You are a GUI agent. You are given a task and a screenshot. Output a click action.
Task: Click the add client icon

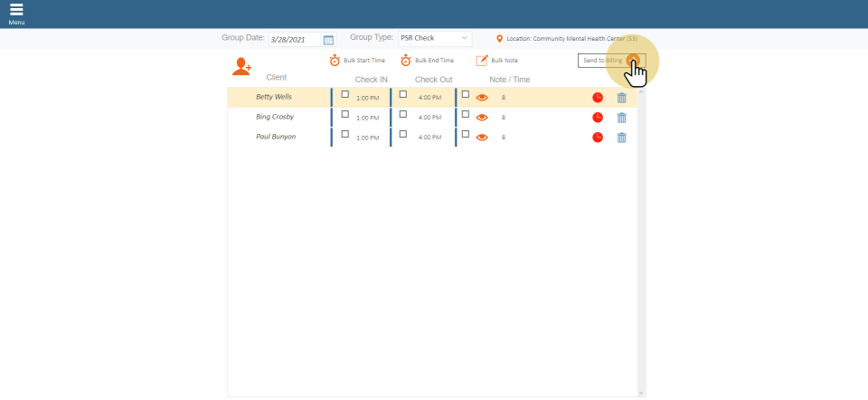[x=241, y=66]
